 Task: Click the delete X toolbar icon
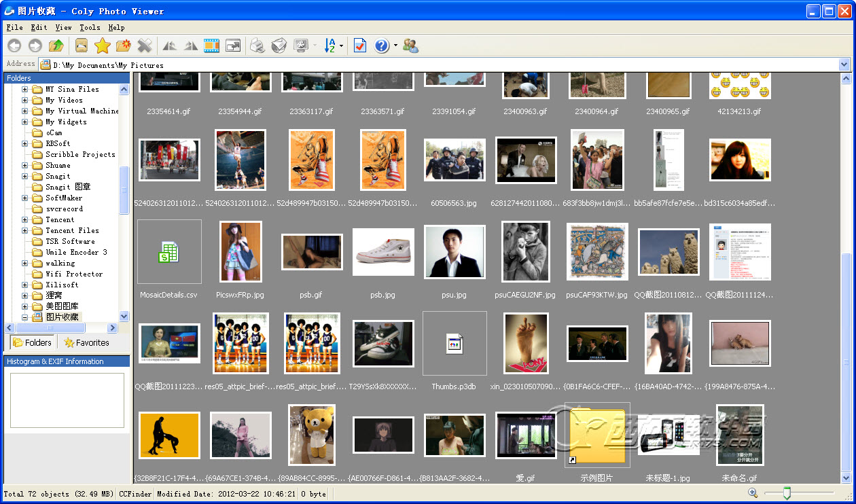(x=144, y=46)
